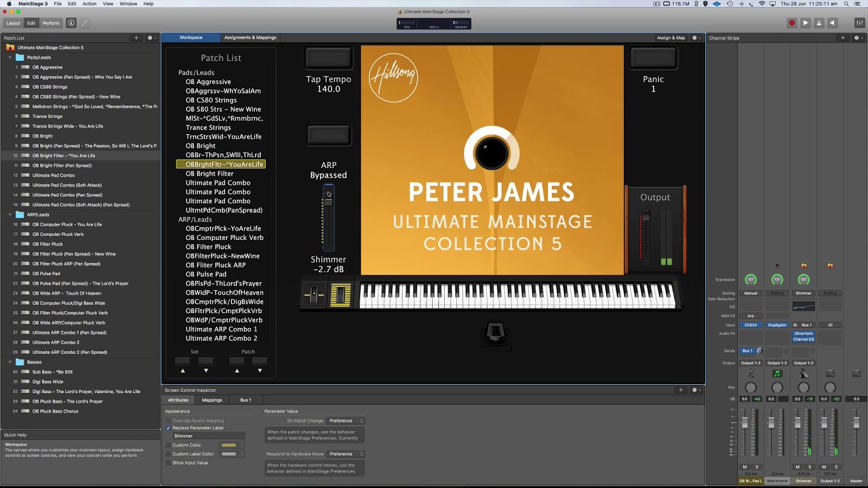Click the Metronome strip Expression knob

tap(777, 279)
